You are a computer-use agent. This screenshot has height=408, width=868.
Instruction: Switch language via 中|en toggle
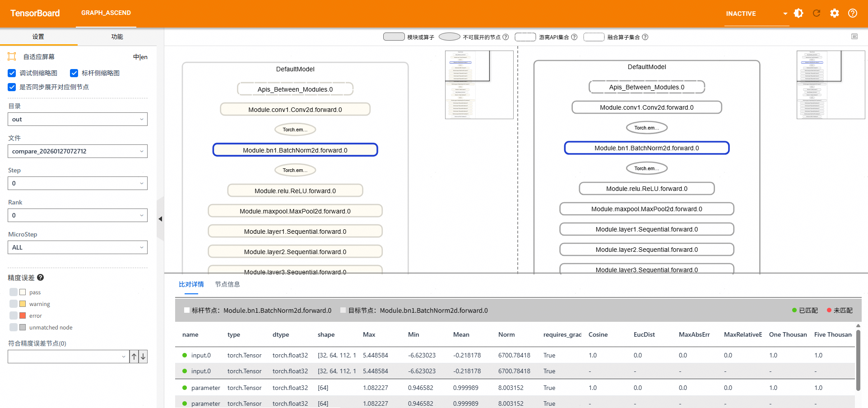(140, 57)
